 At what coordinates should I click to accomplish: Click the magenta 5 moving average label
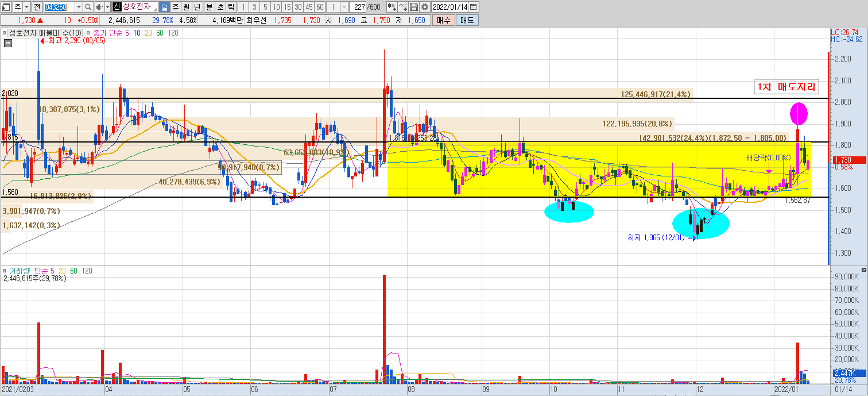pos(127,33)
